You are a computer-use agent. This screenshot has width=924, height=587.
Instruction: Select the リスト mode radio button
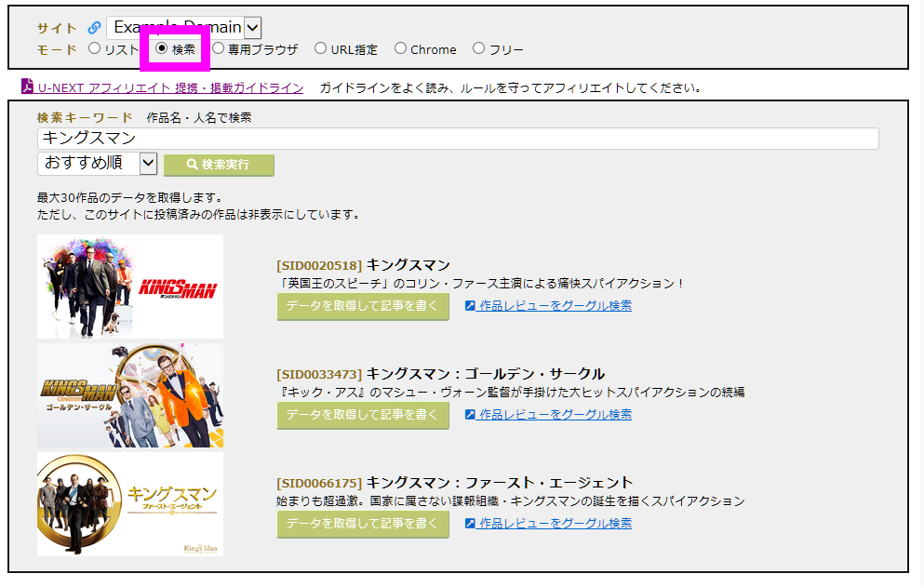click(95, 48)
